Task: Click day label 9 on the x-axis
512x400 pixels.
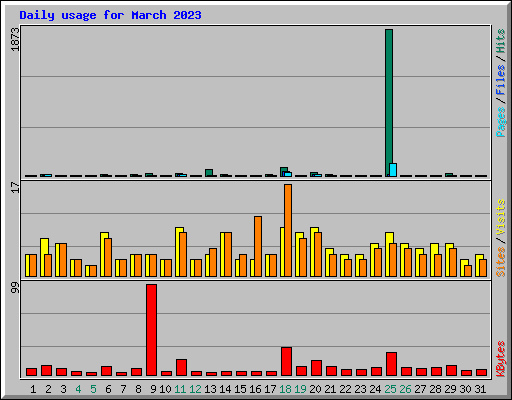Action: [x=153, y=389]
